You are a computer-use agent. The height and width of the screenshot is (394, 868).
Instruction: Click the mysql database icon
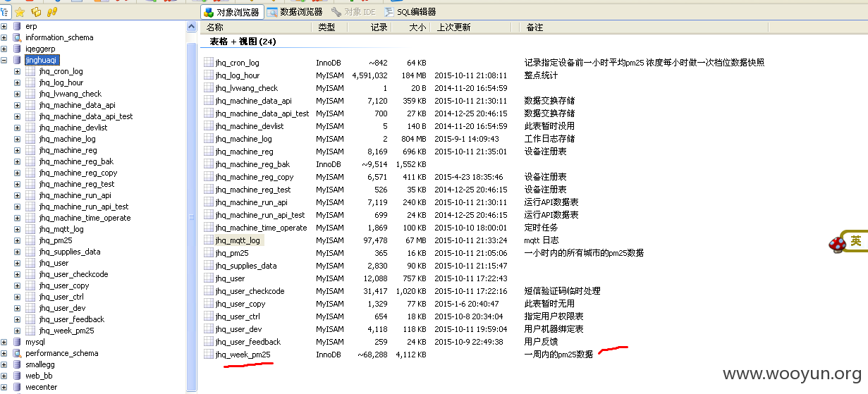point(18,342)
